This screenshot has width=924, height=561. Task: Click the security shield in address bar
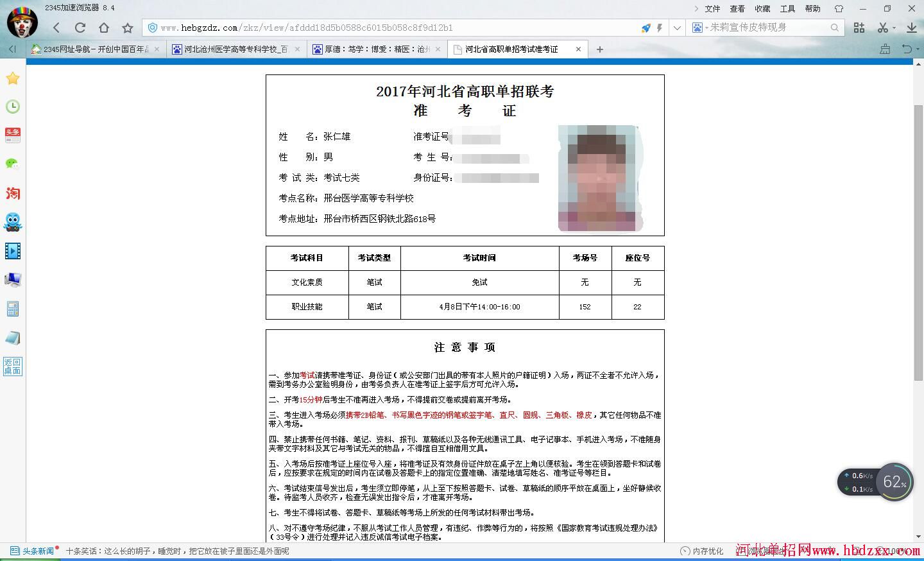152,28
